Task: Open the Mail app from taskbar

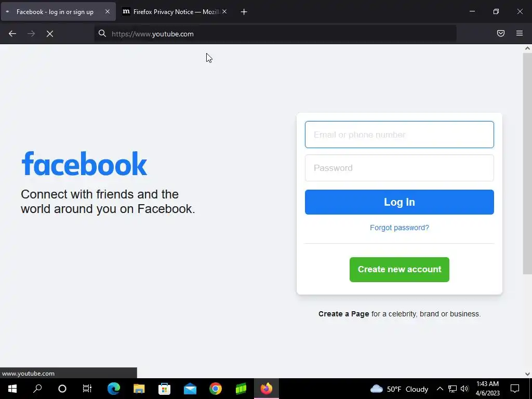Action: coord(190,389)
